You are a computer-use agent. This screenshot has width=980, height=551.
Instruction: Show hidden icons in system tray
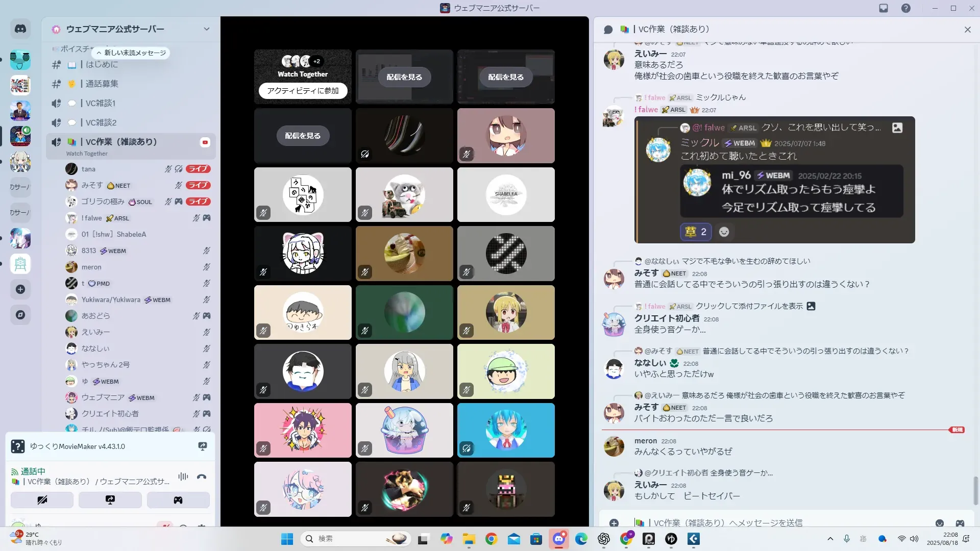click(x=830, y=539)
